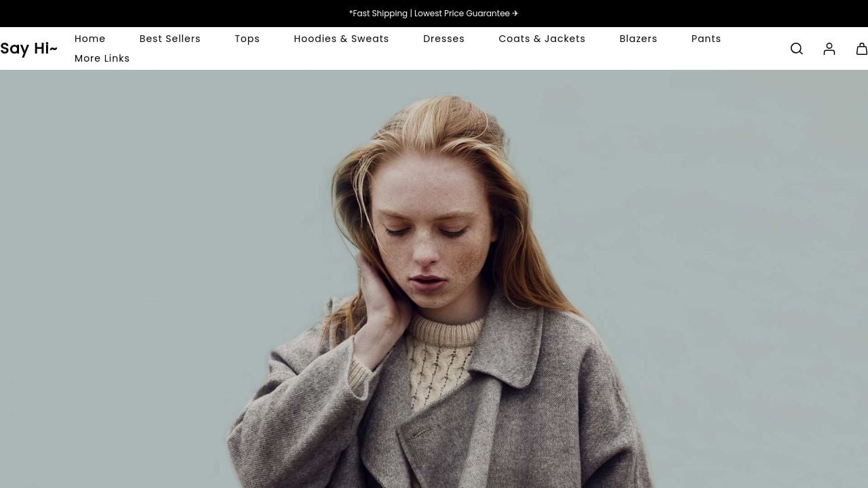868x488 pixels.
Task: Open the account profile icon
Action: (x=829, y=49)
